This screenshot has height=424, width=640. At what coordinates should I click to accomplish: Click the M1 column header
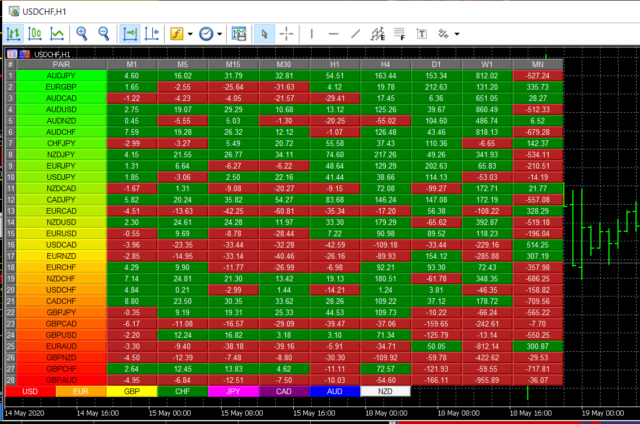[132, 64]
